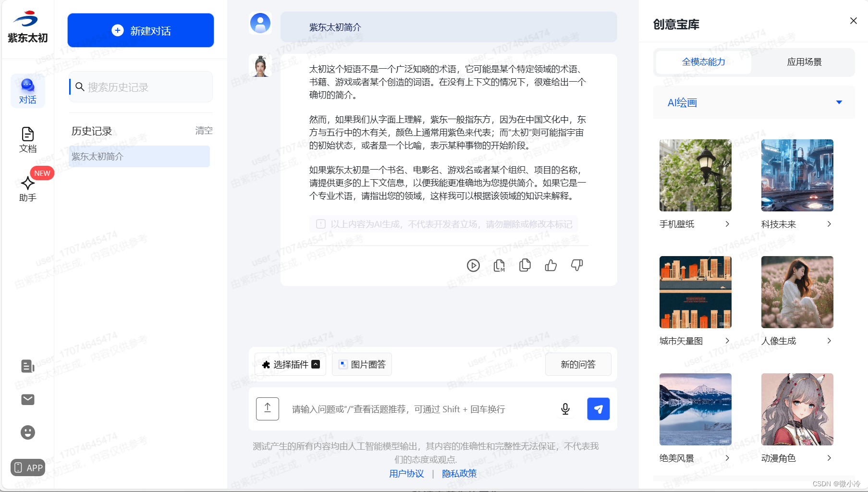Click the 图片圈答 button
Viewport: 868px width, 492px height.
coord(362,364)
